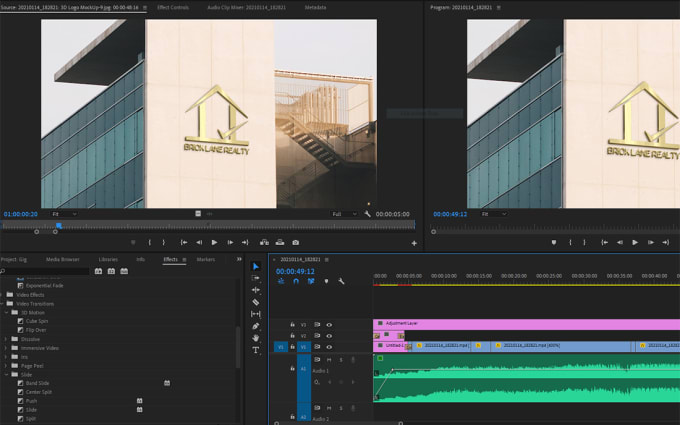This screenshot has width=680, height=425.
Task: Step back one frame in Source monitor
Action: tap(199, 242)
